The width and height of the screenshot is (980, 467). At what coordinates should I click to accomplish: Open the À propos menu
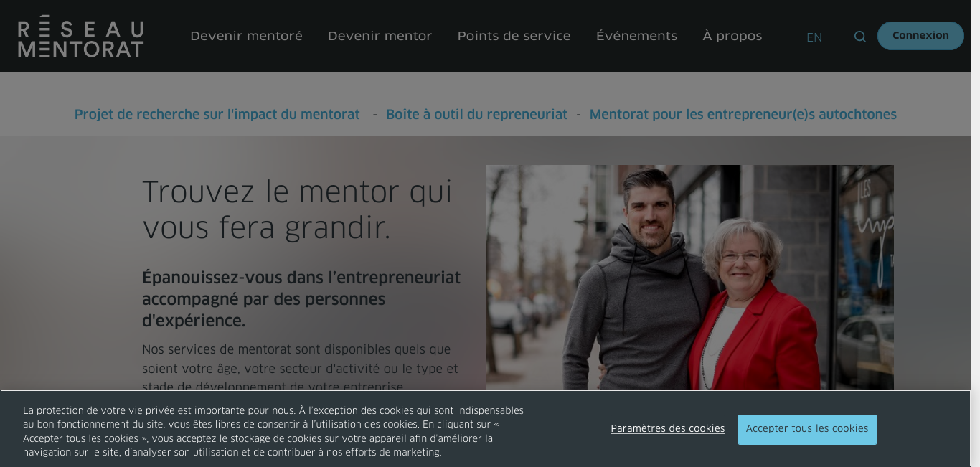(x=732, y=36)
